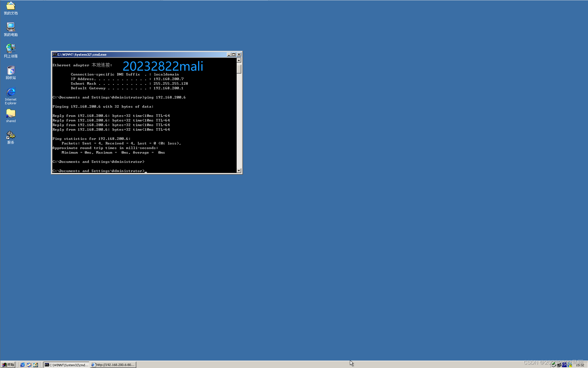The height and width of the screenshot is (368, 588).
Task: Click the Outlook Express quick launch icon
Action: (x=29, y=365)
